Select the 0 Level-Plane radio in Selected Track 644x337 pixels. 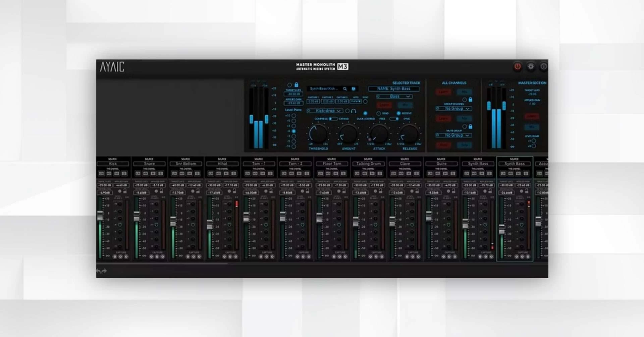(x=293, y=131)
